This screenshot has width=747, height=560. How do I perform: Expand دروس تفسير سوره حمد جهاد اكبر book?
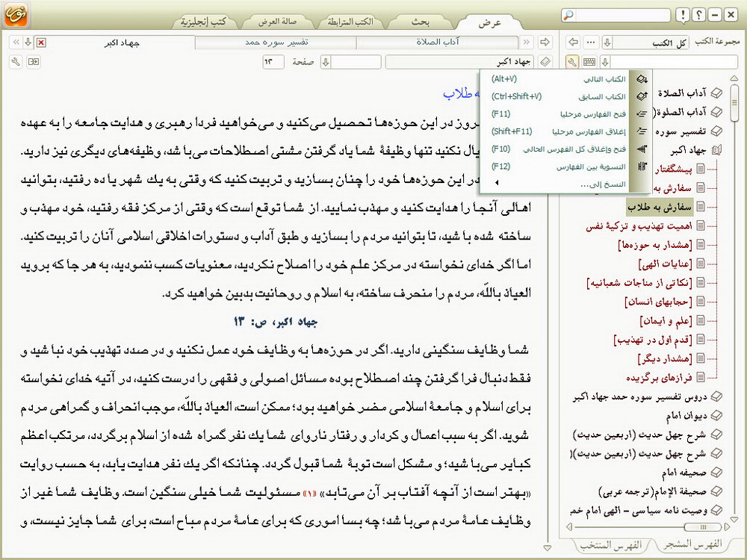tap(716, 396)
